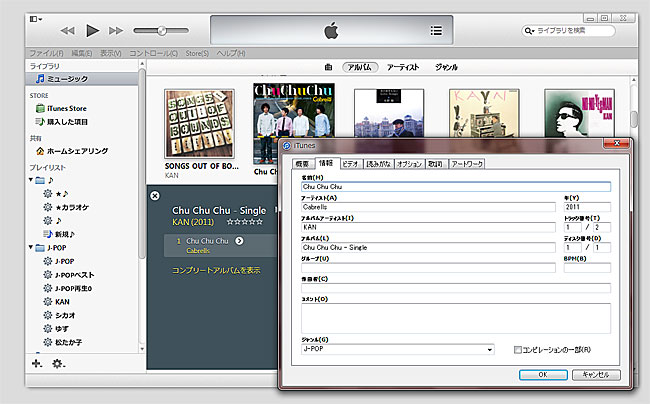Click the rewind previous track button
The height and width of the screenshot is (404, 650).
pyautogui.click(x=68, y=31)
